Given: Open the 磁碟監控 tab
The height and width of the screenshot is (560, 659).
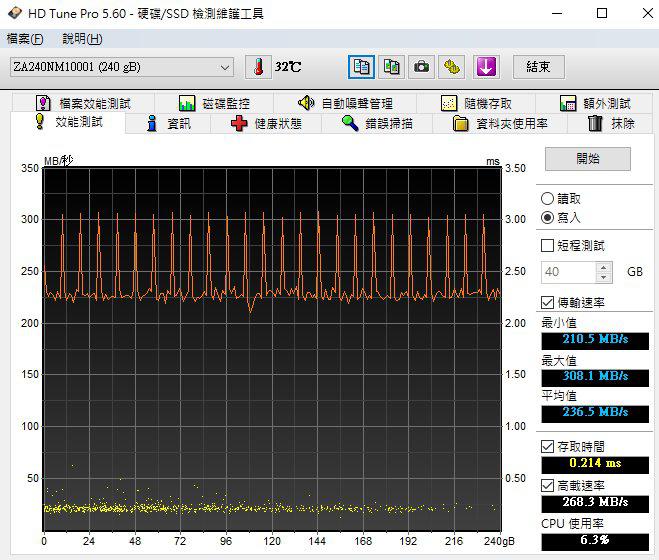Looking at the screenshot, I should 214,103.
